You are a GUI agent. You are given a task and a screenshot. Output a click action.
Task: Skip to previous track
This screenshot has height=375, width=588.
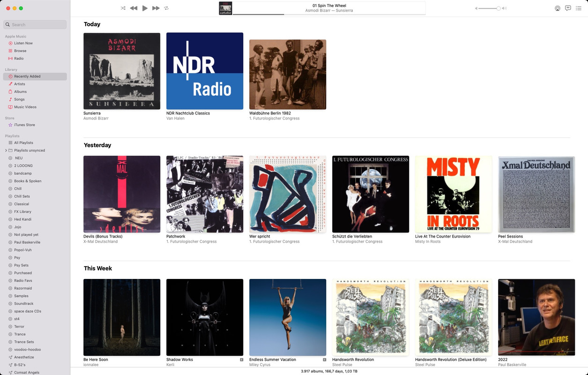[134, 8]
